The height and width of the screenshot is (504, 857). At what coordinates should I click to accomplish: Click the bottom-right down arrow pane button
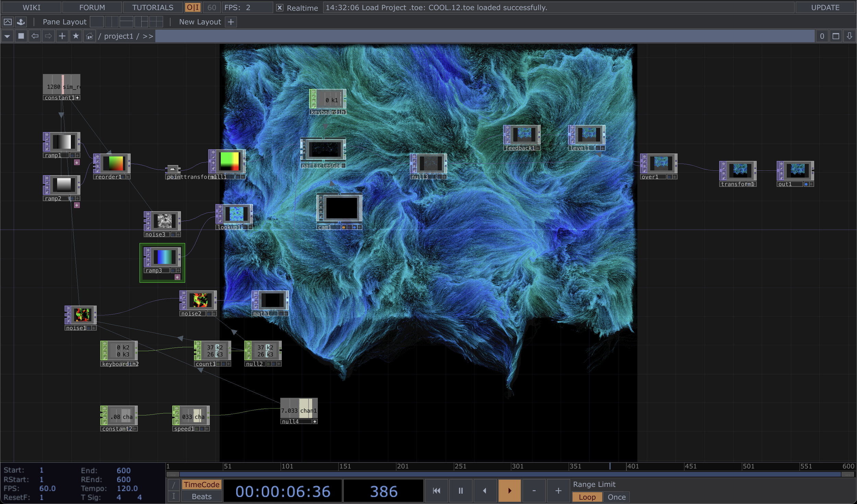pos(849,36)
